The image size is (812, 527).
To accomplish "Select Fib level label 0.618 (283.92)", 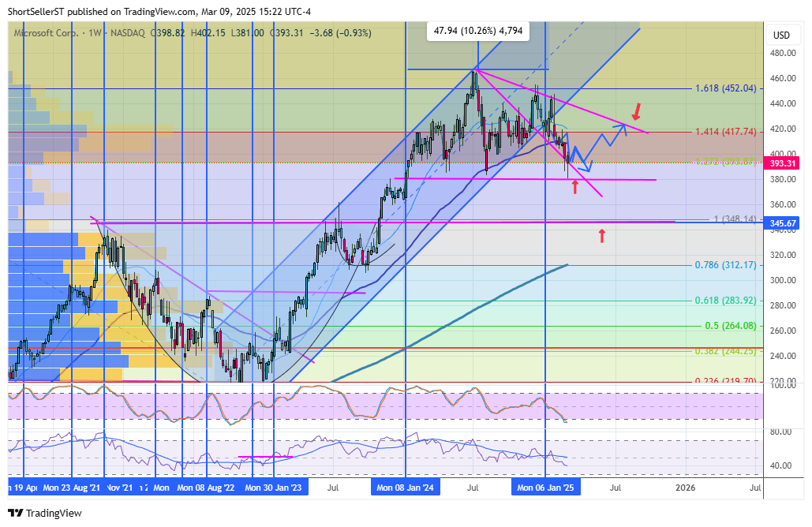I will [725, 301].
